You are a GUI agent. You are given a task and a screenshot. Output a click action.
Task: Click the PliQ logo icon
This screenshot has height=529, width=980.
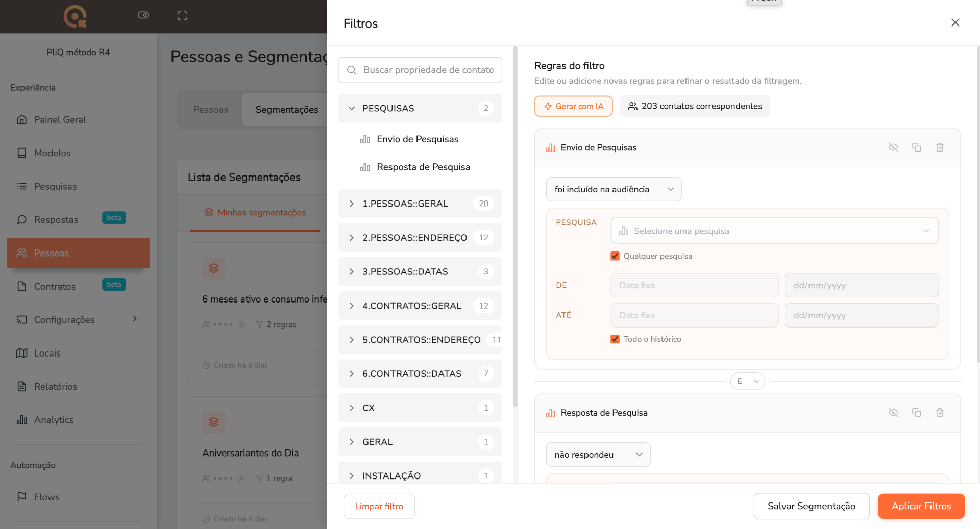point(75,16)
